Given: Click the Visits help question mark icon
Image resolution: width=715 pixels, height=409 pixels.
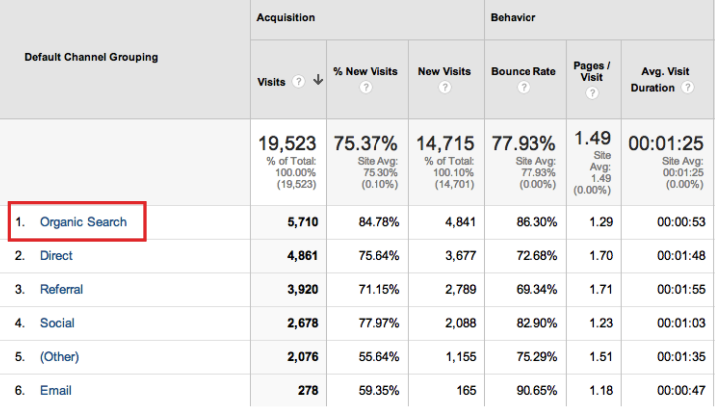Looking at the screenshot, I should (298, 82).
